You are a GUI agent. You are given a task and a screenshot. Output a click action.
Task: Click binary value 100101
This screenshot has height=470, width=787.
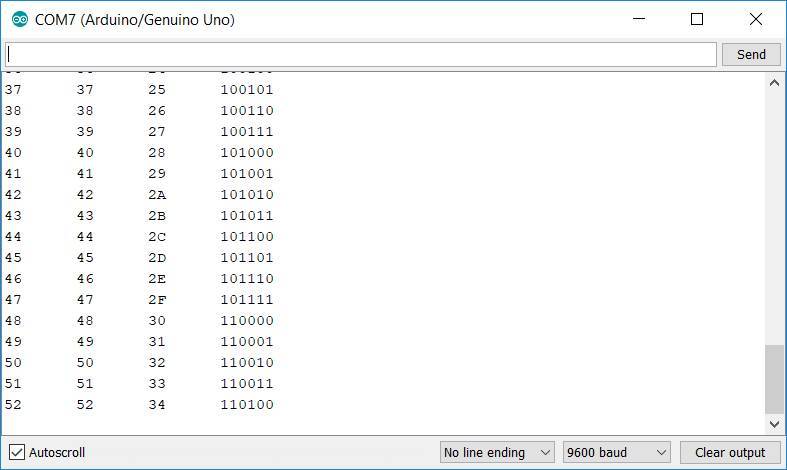(247, 89)
